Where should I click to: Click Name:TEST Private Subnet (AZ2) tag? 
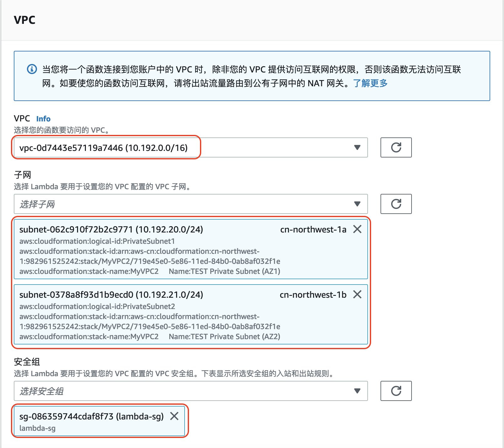224,337
